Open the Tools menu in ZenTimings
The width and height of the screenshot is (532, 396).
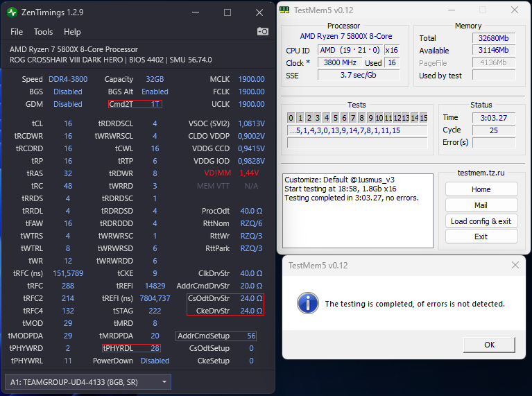[43, 32]
